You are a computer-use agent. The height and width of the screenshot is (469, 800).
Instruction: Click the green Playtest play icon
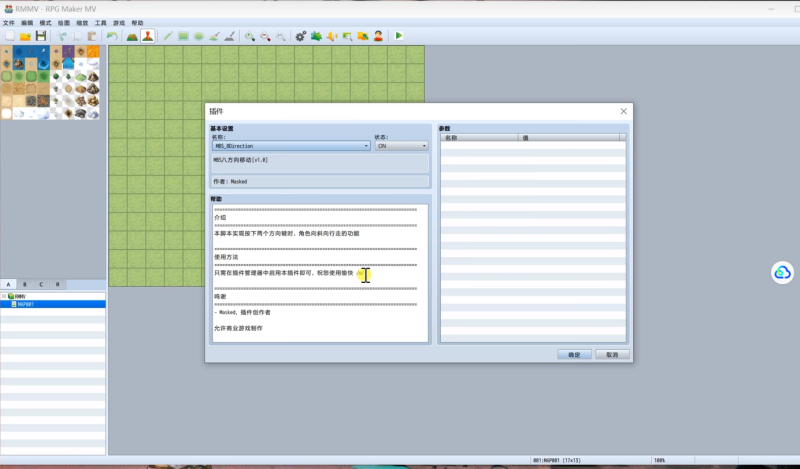tap(398, 36)
